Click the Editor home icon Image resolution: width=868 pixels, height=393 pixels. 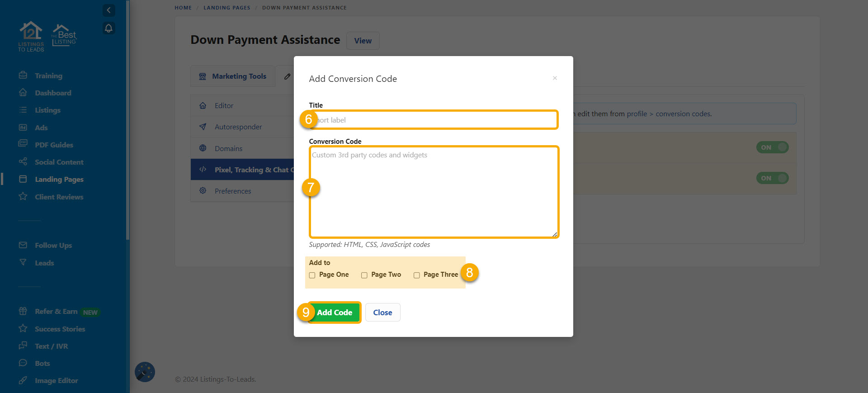click(203, 105)
